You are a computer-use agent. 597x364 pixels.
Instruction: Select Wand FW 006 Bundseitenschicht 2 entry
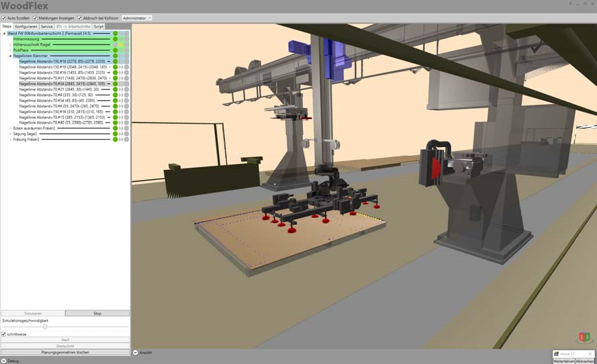pos(49,34)
